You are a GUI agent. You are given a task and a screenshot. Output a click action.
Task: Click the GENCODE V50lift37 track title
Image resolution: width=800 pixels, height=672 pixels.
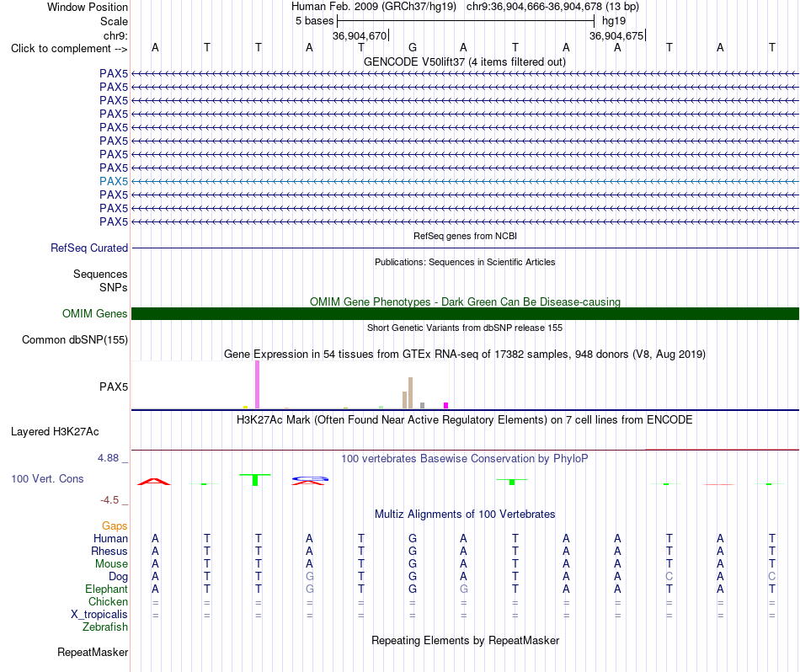pyautogui.click(x=465, y=61)
